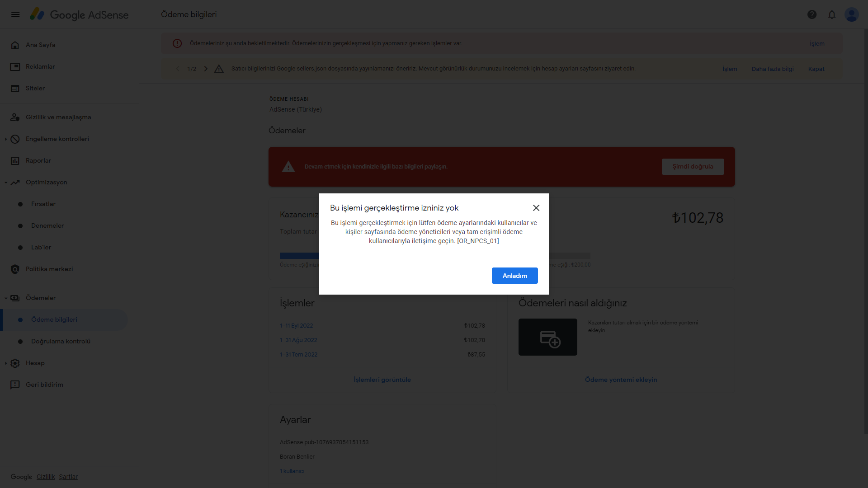Select Ödeme bilgileri in the sidebar
The width and height of the screenshot is (868, 488).
(64, 320)
